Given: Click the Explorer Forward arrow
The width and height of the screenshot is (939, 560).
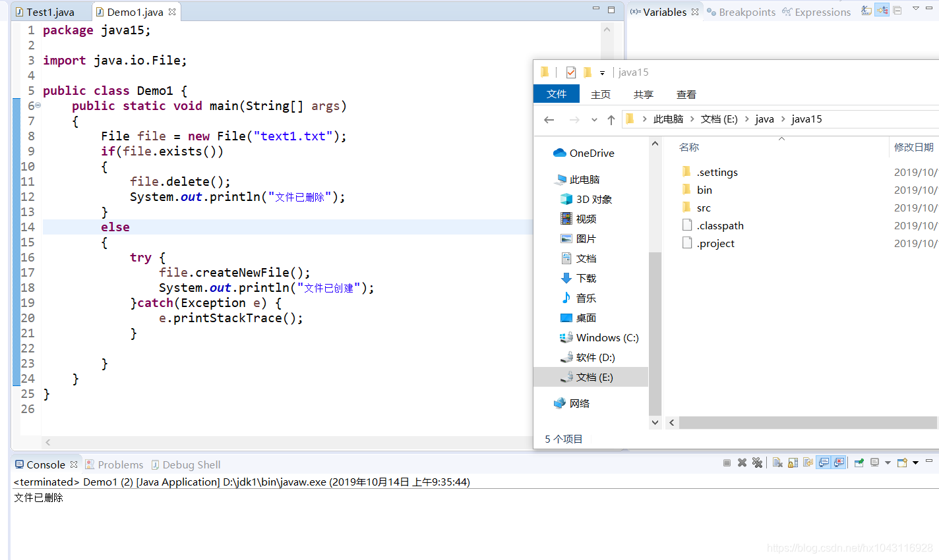Looking at the screenshot, I should point(574,119).
